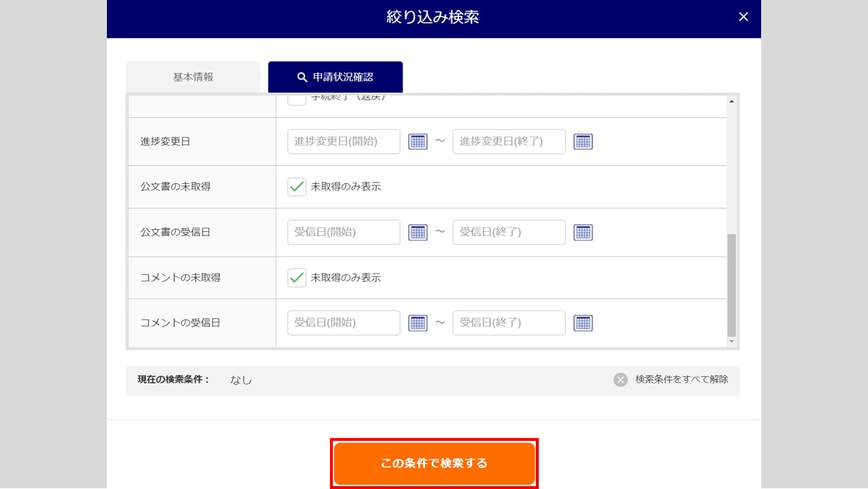Open calendar for 公文書の受信日 end date
The height and width of the screenshot is (489, 868).
pyautogui.click(x=583, y=232)
